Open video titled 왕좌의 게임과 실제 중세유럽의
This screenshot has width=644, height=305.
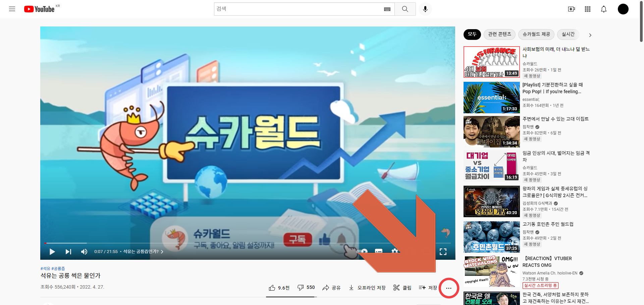(555, 192)
